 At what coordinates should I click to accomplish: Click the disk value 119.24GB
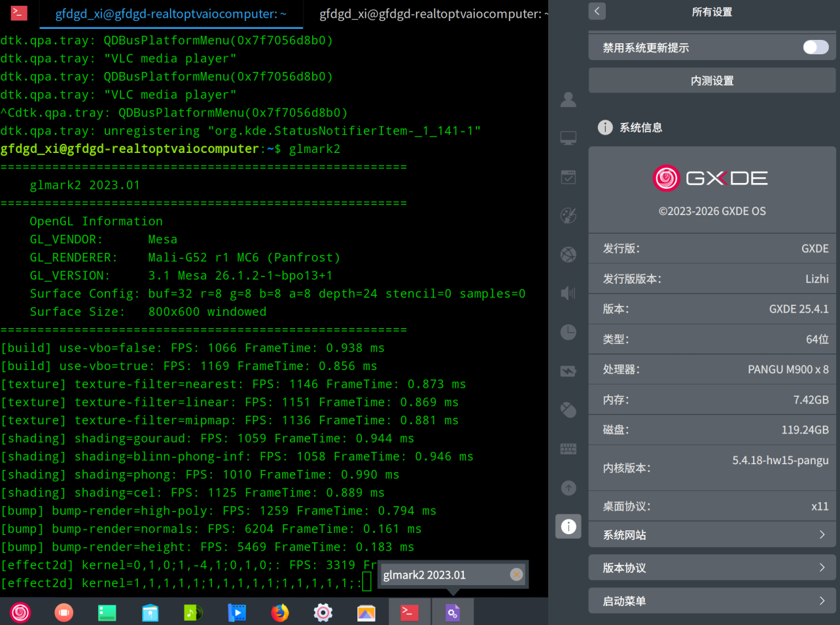pos(805,430)
